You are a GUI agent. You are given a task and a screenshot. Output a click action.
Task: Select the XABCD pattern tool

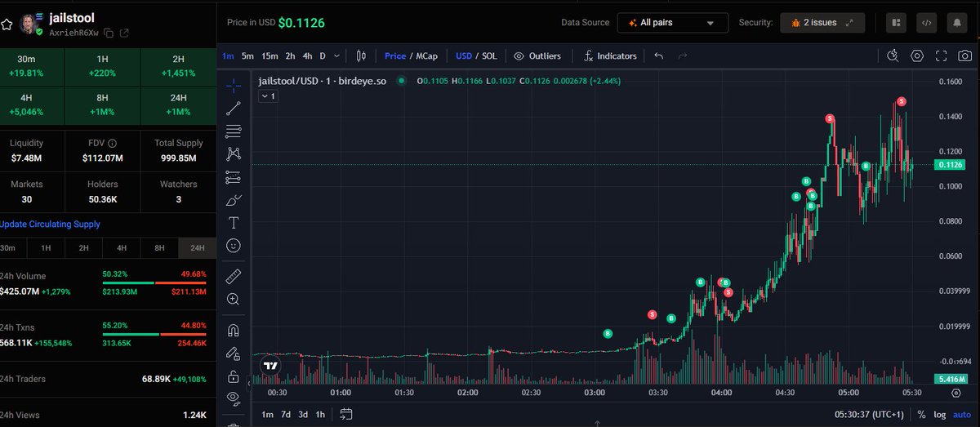pyautogui.click(x=234, y=153)
